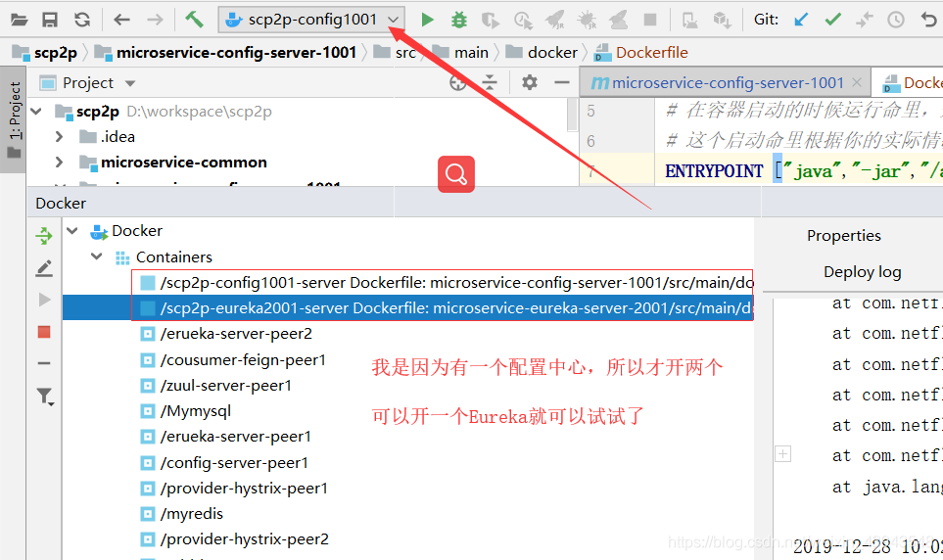Click the docker breadcrumb folder

pos(542,53)
